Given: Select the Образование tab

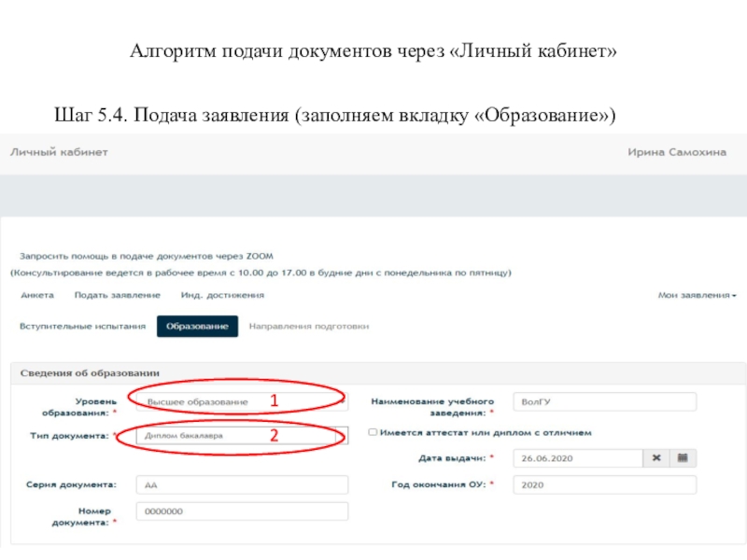Looking at the screenshot, I should click(x=197, y=326).
